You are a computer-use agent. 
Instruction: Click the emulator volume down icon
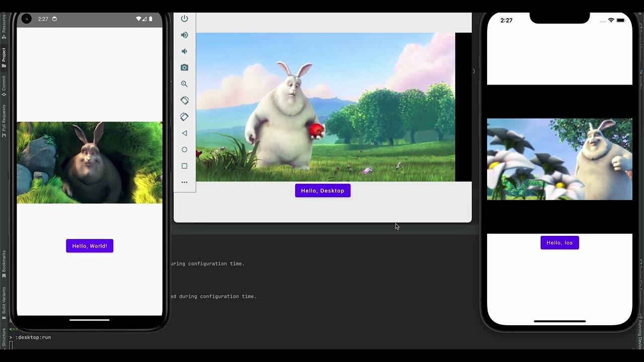pos(184,51)
